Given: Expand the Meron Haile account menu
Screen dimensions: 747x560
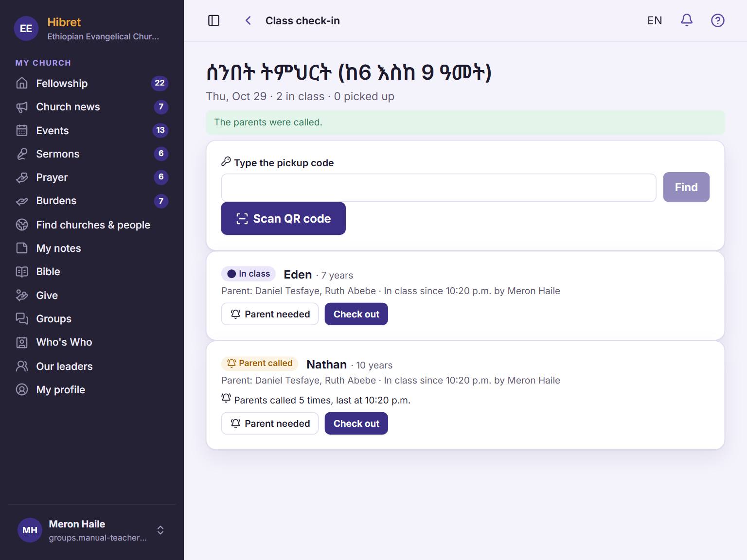Looking at the screenshot, I should [x=92, y=530].
